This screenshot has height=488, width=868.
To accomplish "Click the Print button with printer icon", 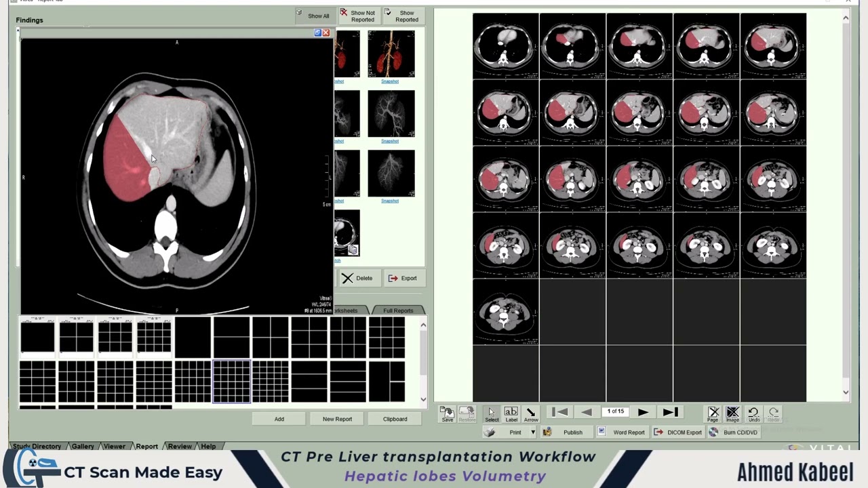I will (506, 432).
